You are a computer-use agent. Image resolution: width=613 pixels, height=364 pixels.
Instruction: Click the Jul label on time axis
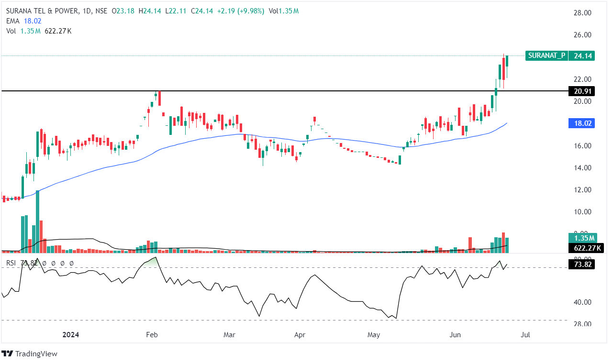[525, 335]
